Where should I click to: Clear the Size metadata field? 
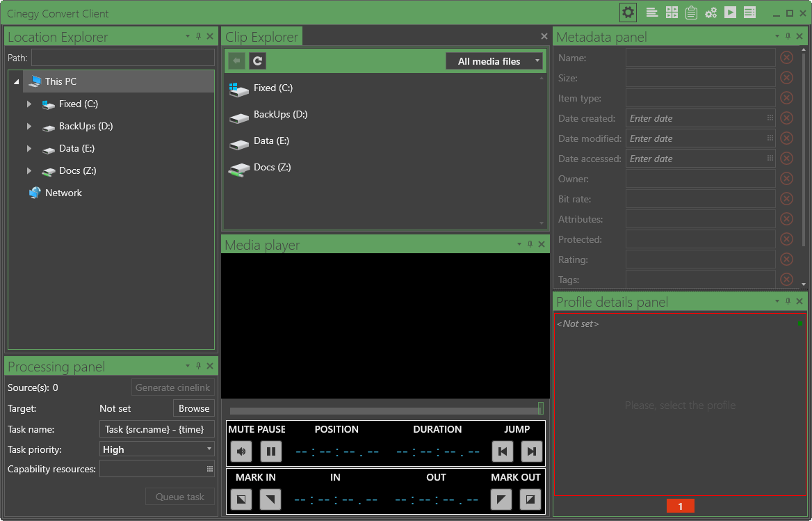(787, 78)
